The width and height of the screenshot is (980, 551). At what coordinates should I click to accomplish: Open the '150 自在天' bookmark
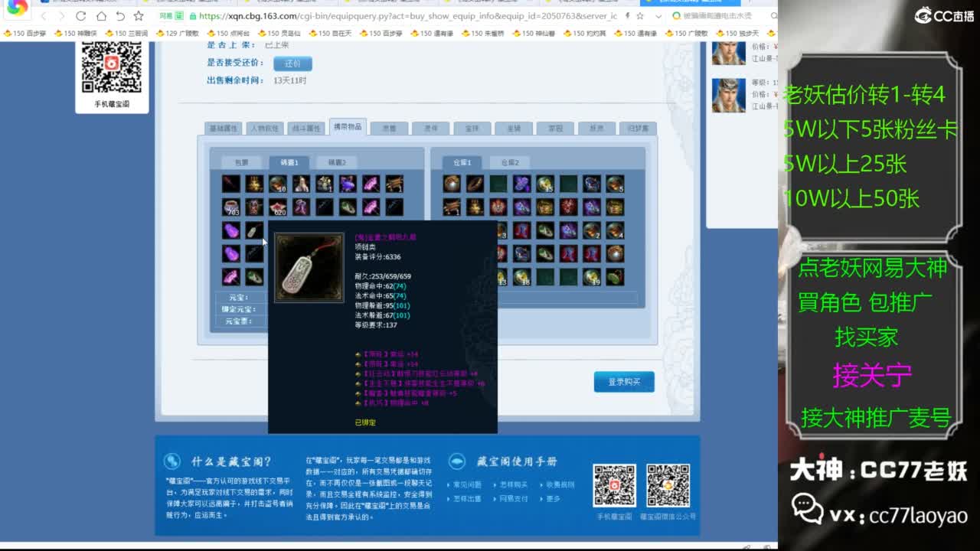click(x=329, y=33)
